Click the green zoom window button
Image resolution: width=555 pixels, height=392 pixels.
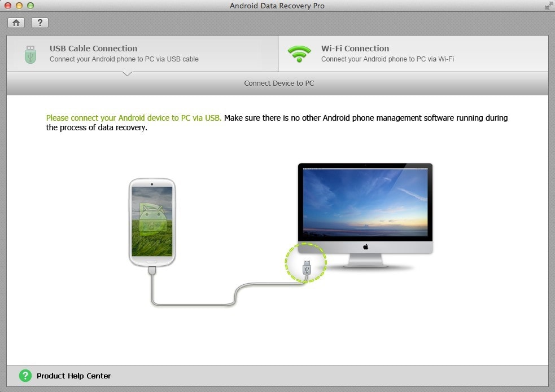coord(30,6)
